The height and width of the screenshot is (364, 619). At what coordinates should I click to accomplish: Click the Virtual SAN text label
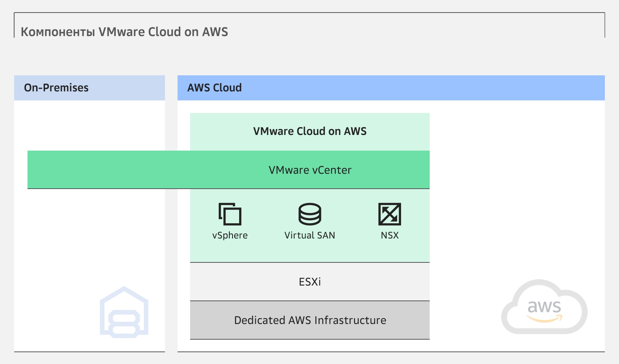(x=310, y=235)
